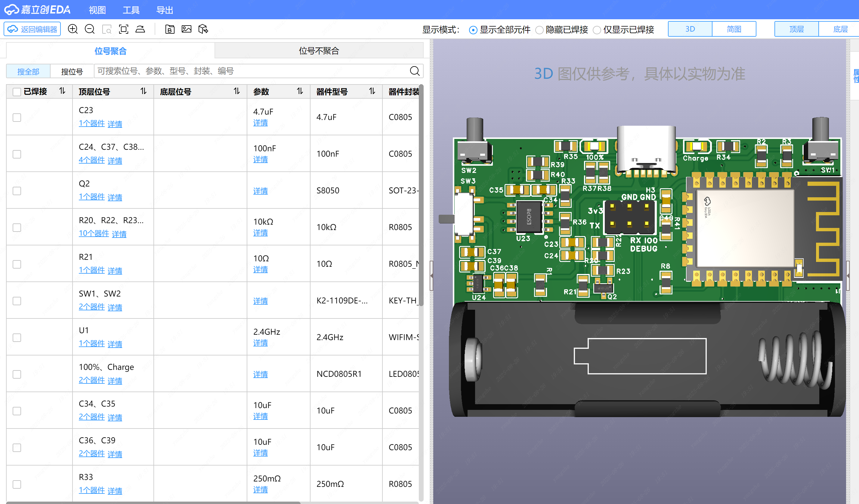Image resolution: width=859 pixels, height=504 pixels.
Task: Open 1个器件 link for C23
Action: coord(92,123)
